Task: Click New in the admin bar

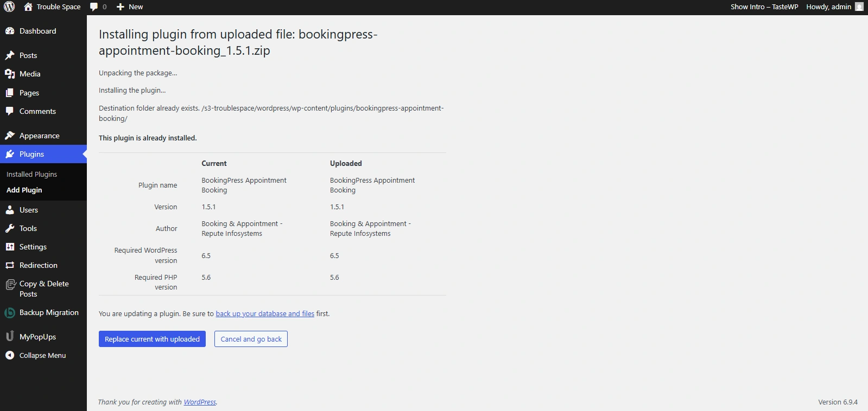Action: (x=136, y=7)
